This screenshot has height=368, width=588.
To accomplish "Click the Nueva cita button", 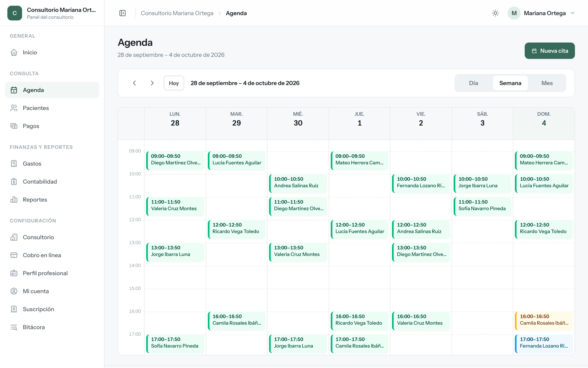I will 550,51.
